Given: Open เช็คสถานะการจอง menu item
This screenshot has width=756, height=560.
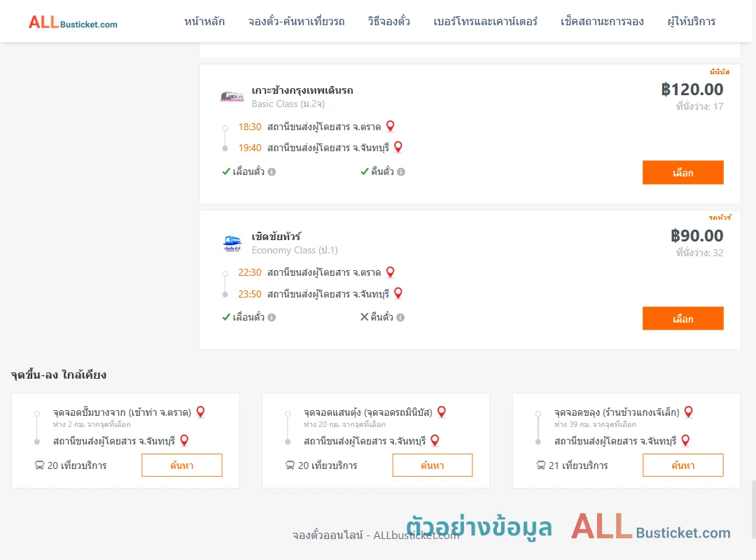Looking at the screenshot, I should 602,22.
